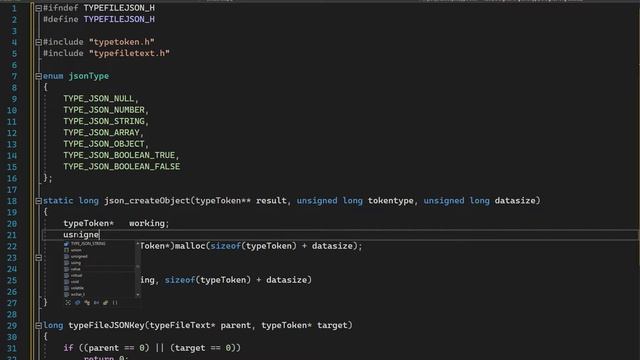Pick 'volatile' from the completion list

click(77, 288)
